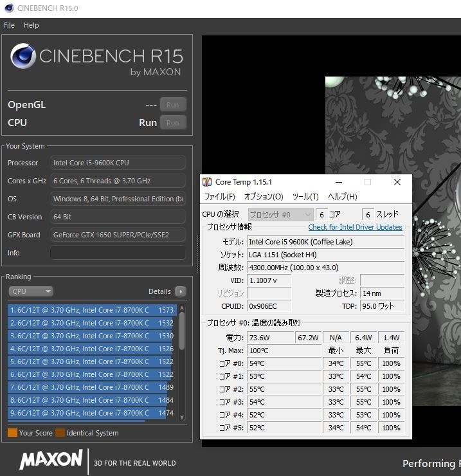The width and height of the screenshot is (461, 476).
Task: Click the ranking list scroll up arrow
Action: 182,308
